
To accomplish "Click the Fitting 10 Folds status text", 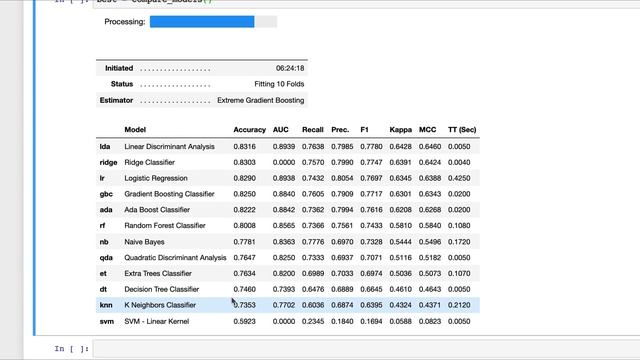I will pyautogui.click(x=279, y=84).
